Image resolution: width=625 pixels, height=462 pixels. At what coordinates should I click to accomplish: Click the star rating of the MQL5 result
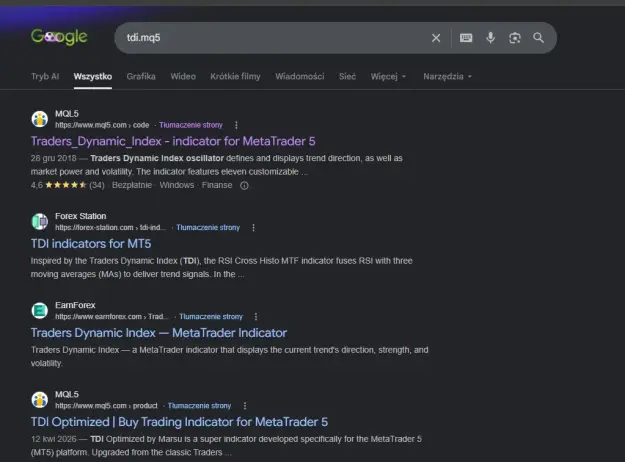(x=66, y=185)
